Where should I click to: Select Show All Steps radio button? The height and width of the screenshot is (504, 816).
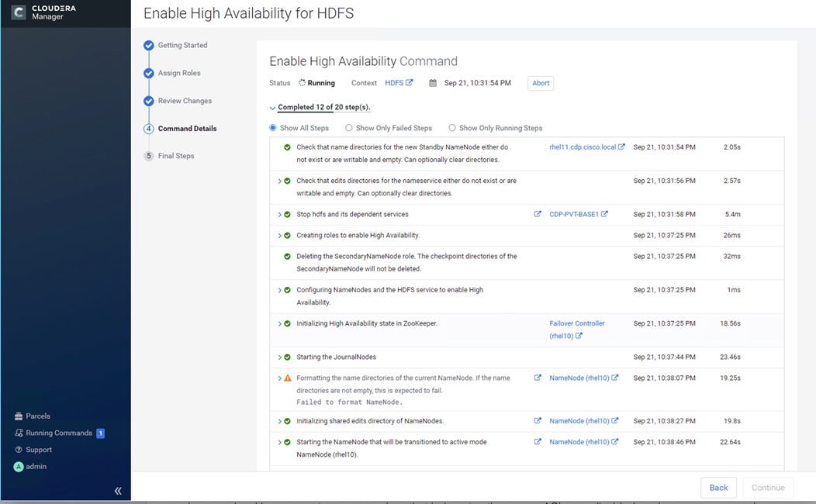(x=273, y=127)
